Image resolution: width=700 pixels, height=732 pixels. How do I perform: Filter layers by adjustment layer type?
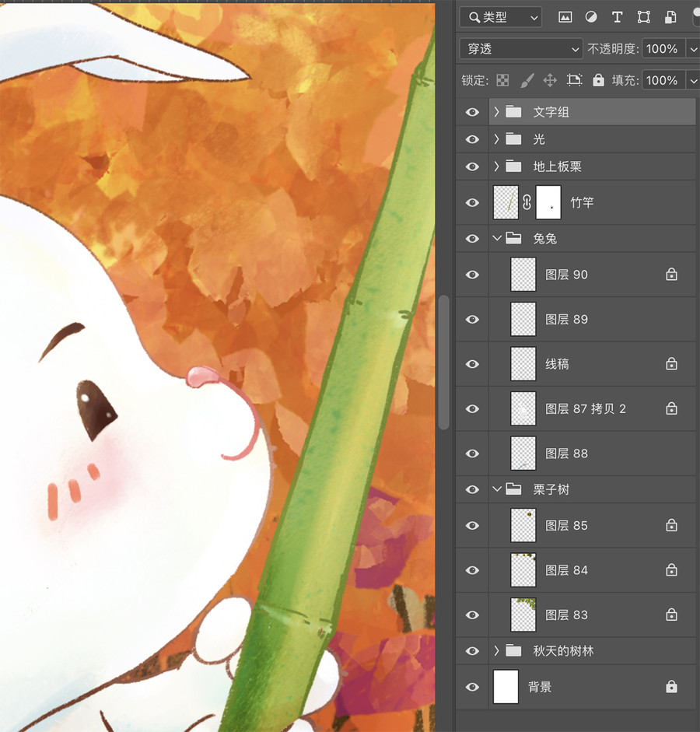[591, 17]
